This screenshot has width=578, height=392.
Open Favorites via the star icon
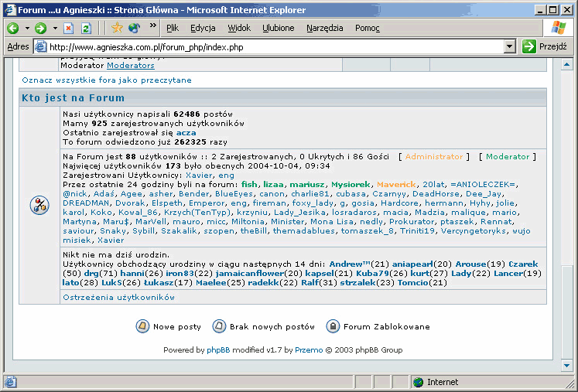pos(117,28)
